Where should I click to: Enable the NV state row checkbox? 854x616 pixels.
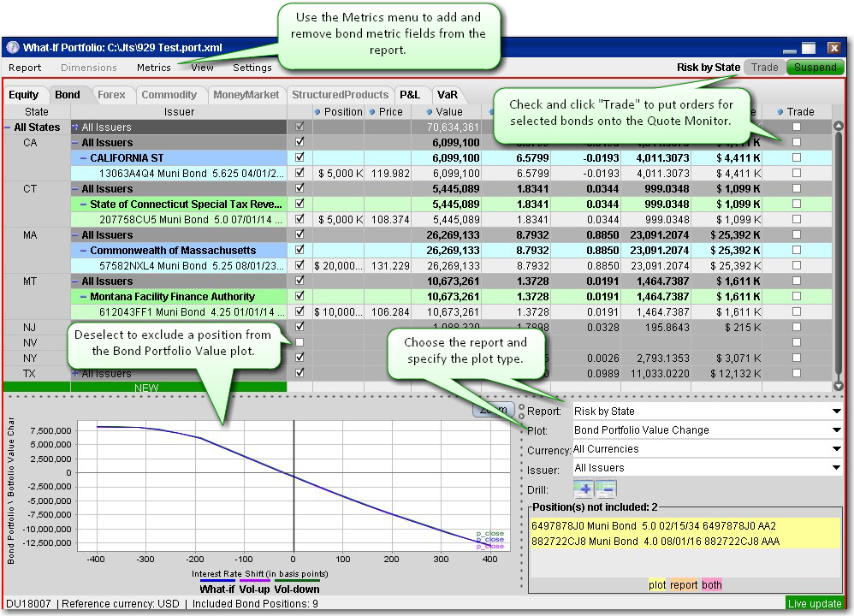coord(299,342)
